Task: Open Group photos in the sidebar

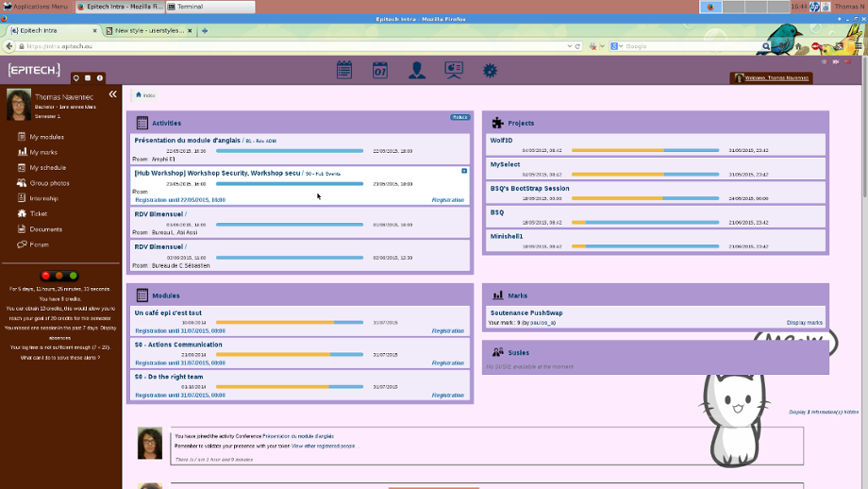Action: 49,183
